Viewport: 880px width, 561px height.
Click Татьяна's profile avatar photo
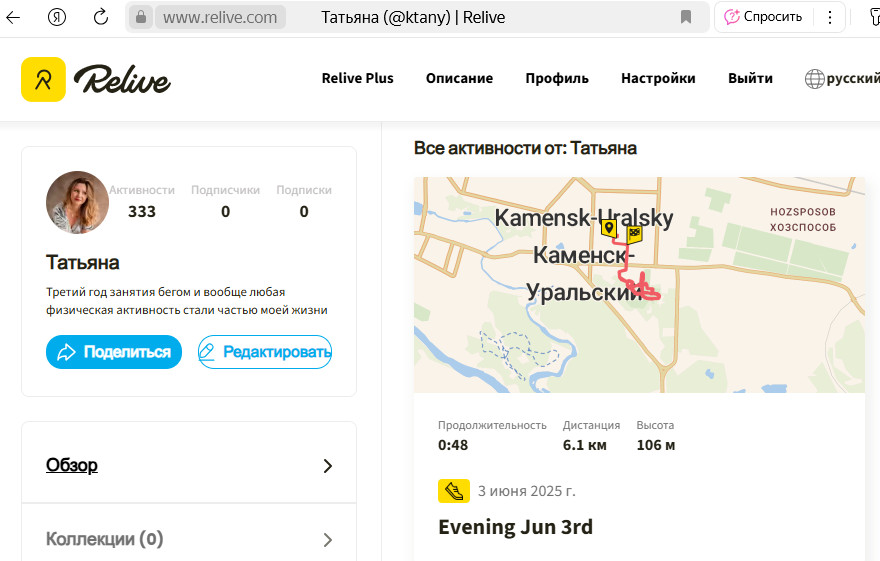tap(77, 203)
